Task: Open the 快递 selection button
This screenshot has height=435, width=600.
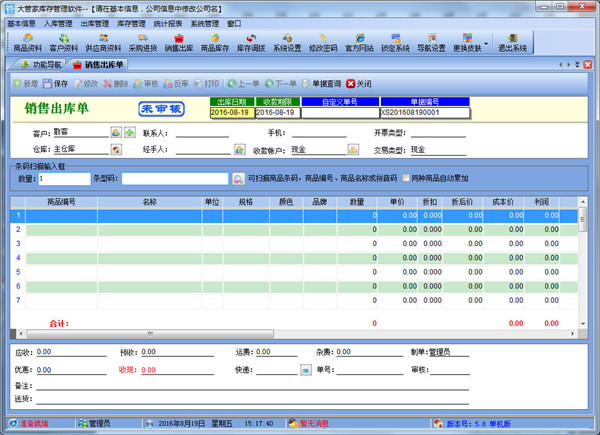Action: tap(306, 368)
